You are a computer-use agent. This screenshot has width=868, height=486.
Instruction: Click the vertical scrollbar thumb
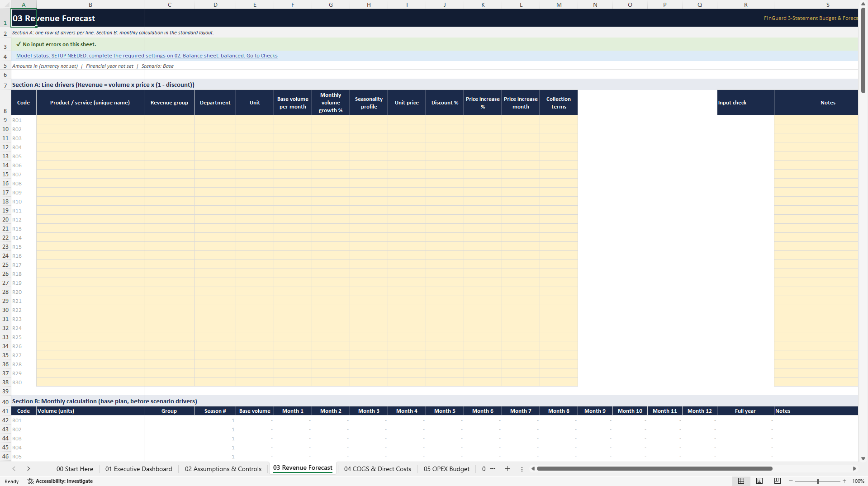tap(863, 50)
